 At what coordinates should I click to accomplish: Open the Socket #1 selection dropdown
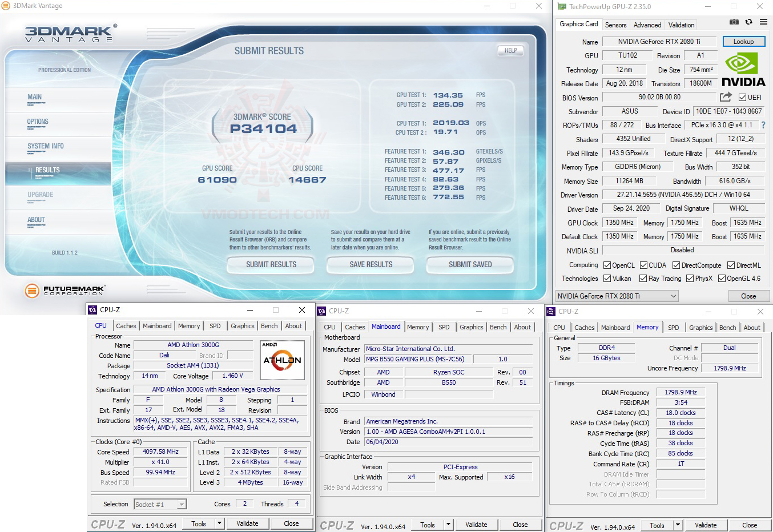pos(160,504)
